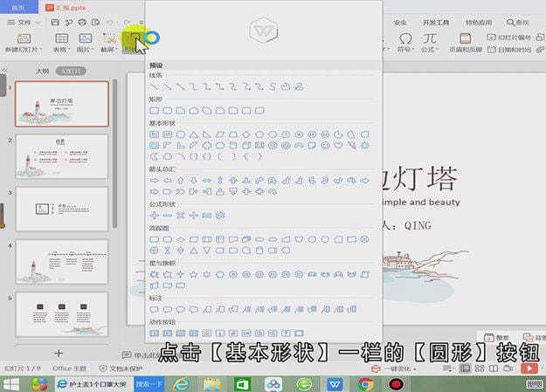Image resolution: width=546 pixels, height=392 pixels.
Task: Select the four-point star in 星与旗帜
Action: [x=180, y=274]
